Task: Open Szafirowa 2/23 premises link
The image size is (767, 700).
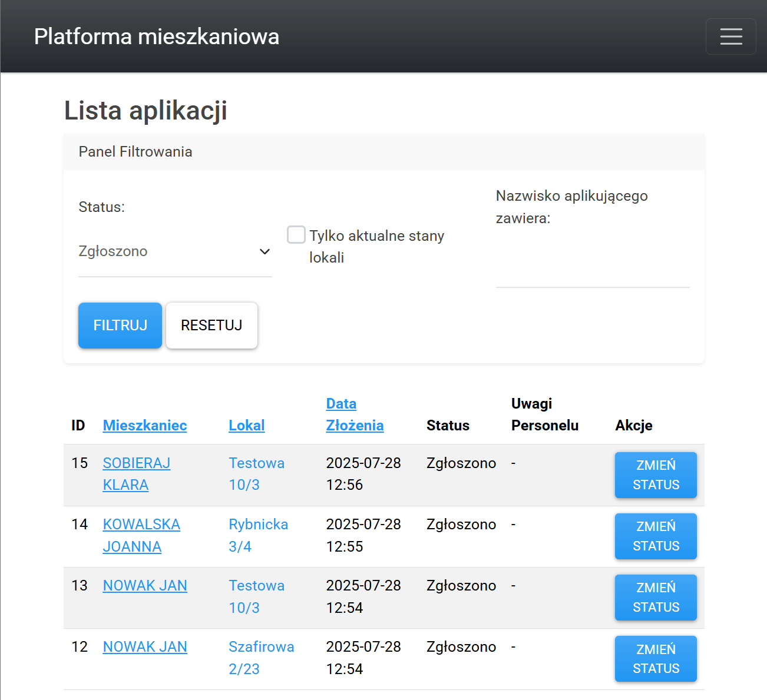Action: 262,658
